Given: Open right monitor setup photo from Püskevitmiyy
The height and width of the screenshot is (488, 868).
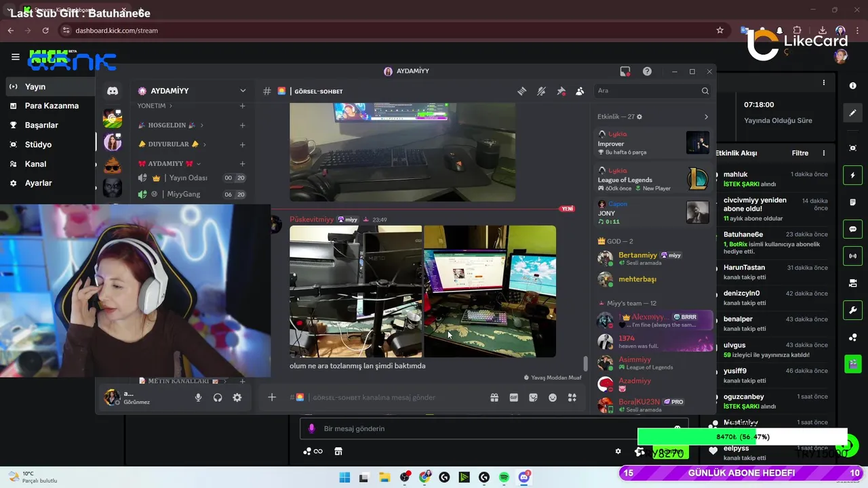Looking at the screenshot, I should [490, 291].
